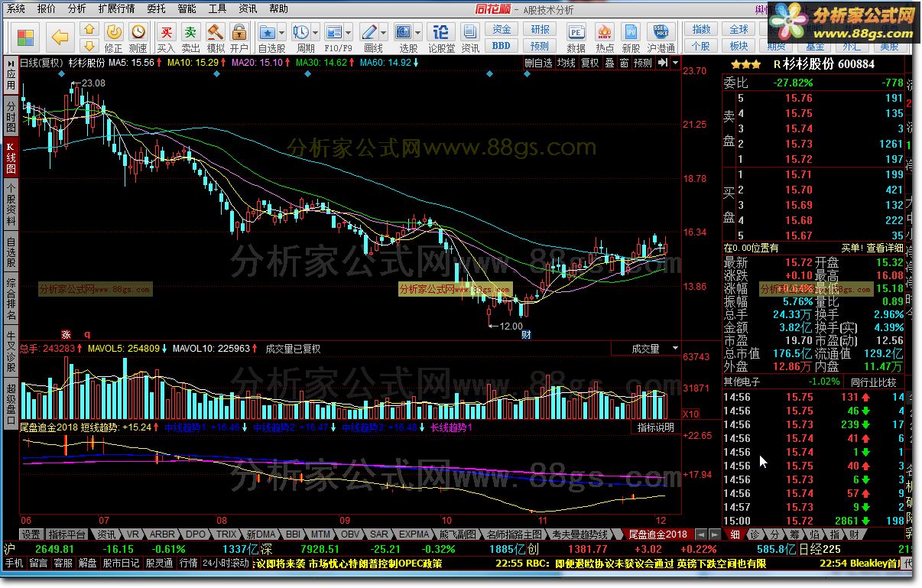The height and width of the screenshot is (588, 922).
Task: Open the 报价 menu
Action: (x=46, y=9)
